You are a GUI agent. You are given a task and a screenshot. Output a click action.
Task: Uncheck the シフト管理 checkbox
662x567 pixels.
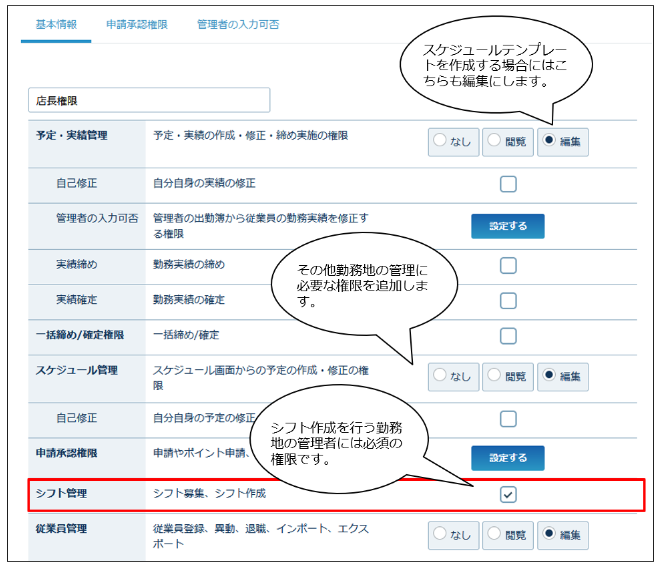(x=508, y=494)
